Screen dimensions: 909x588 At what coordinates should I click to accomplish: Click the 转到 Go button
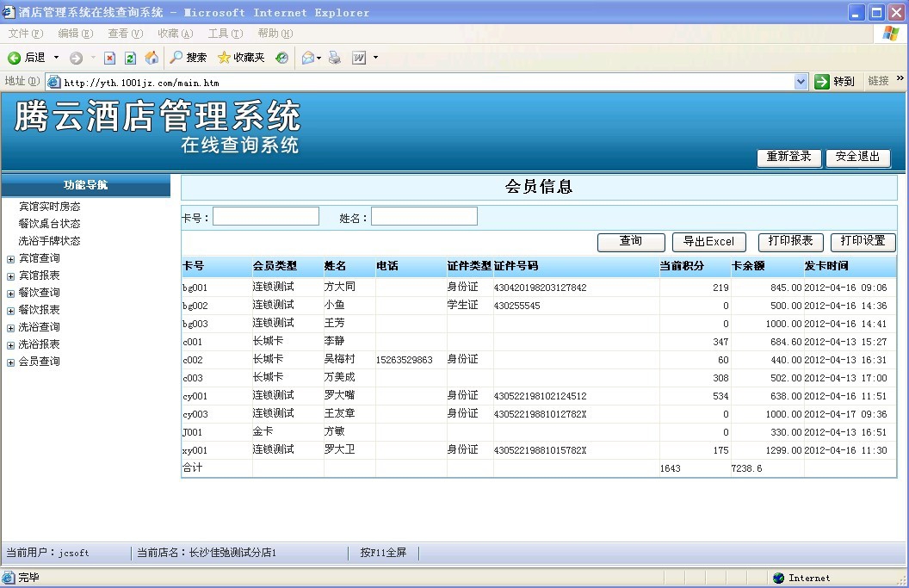pos(834,82)
